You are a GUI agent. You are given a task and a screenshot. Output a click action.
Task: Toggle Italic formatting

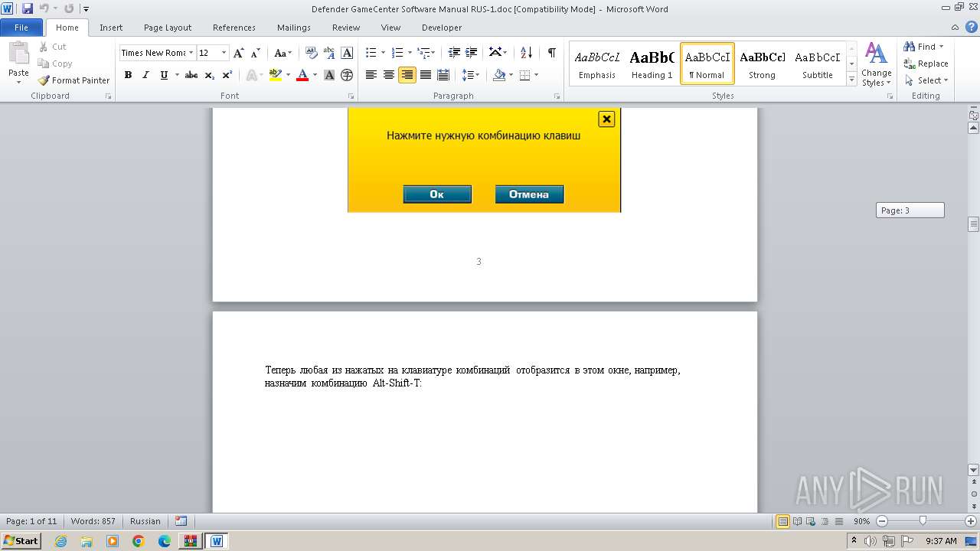tap(145, 75)
